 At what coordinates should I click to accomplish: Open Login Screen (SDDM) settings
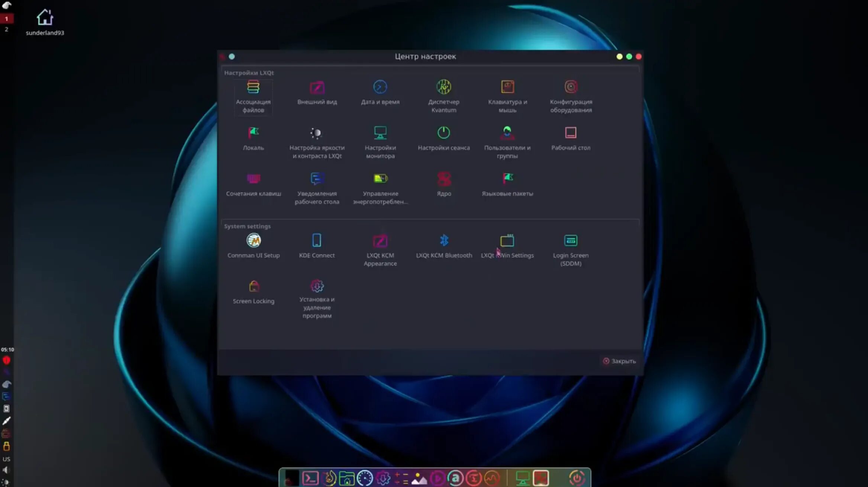(x=571, y=250)
